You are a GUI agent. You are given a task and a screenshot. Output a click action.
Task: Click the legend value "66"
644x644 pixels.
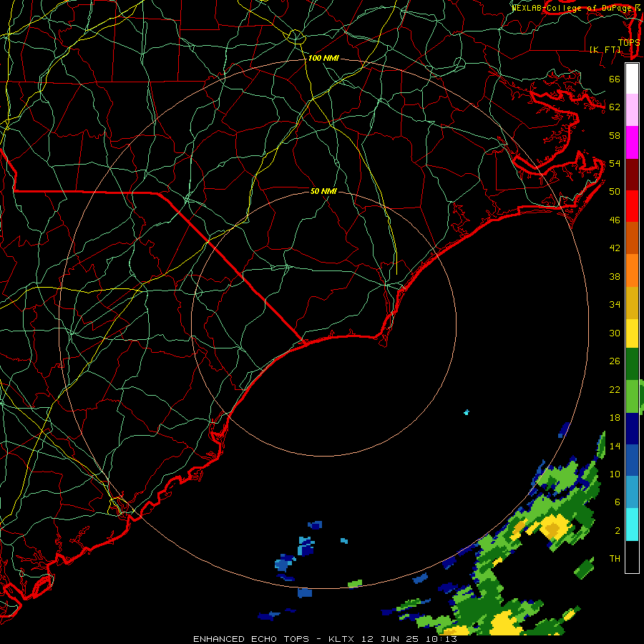[615, 79]
